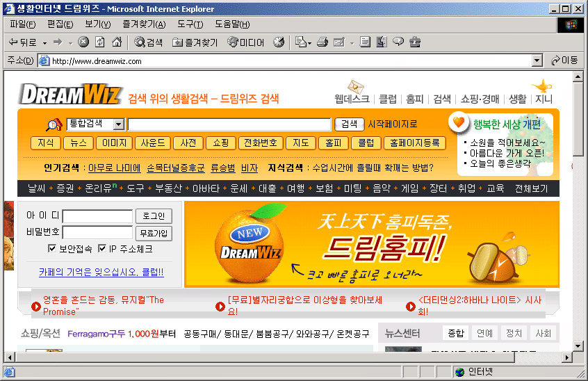Click the 로그인 button
This screenshot has height=381, width=588.
154,216
